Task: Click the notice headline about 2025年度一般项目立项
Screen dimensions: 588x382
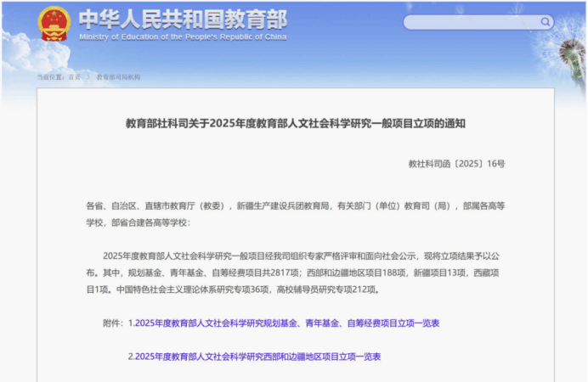Action: click(x=295, y=124)
